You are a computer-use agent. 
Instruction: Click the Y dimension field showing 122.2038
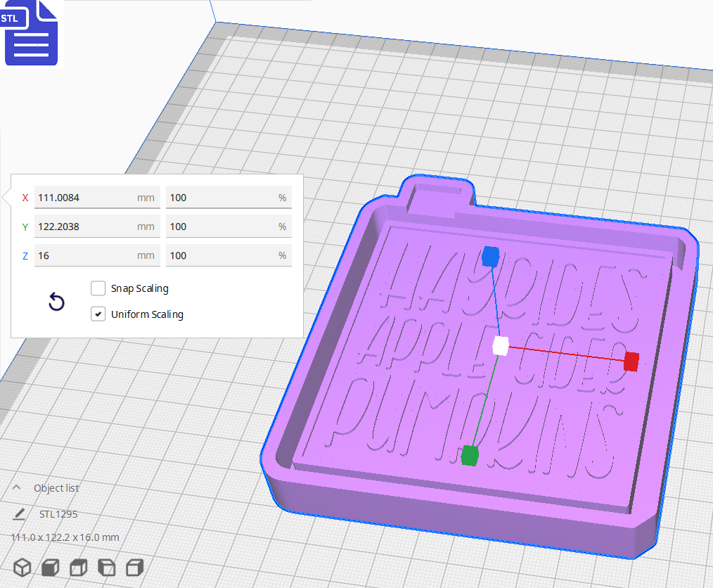click(x=96, y=226)
